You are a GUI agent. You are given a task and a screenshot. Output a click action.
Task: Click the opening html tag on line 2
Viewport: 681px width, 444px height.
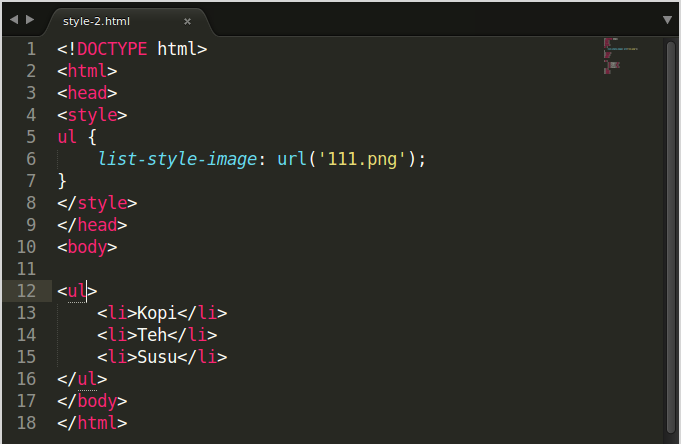point(87,71)
